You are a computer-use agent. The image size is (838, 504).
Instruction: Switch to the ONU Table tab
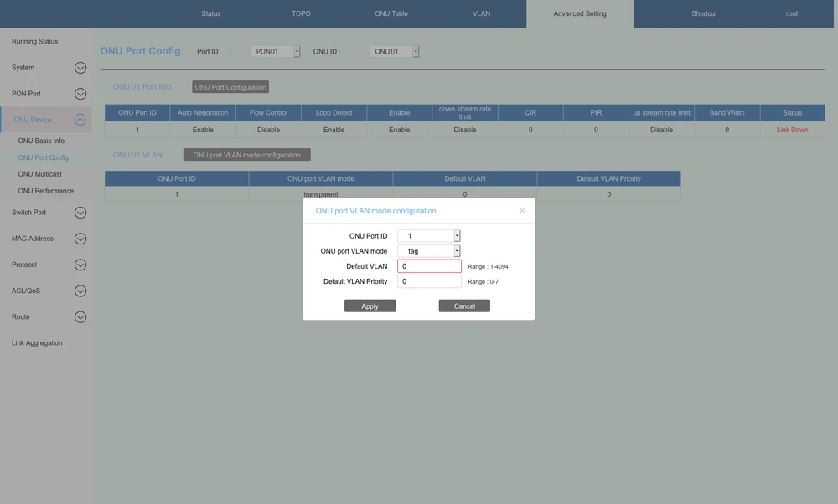pyautogui.click(x=391, y=14)
